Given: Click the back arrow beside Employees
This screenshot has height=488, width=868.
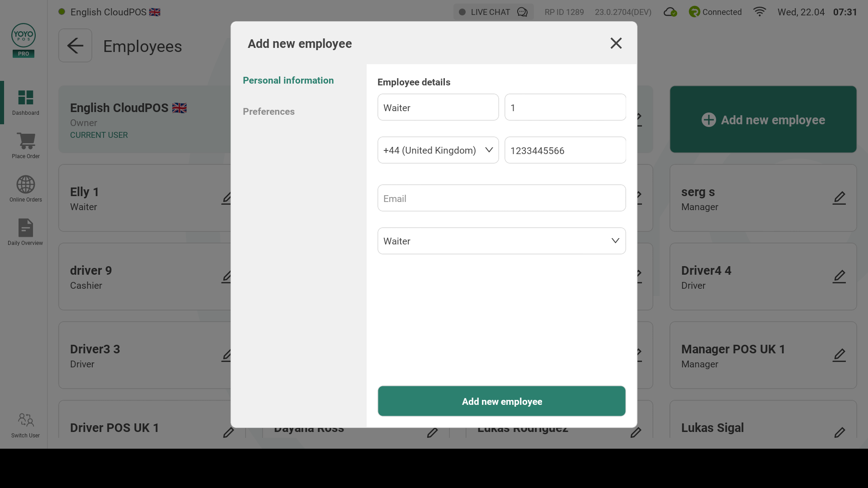Looking at the screenshot, I should [x=75, y=46].
